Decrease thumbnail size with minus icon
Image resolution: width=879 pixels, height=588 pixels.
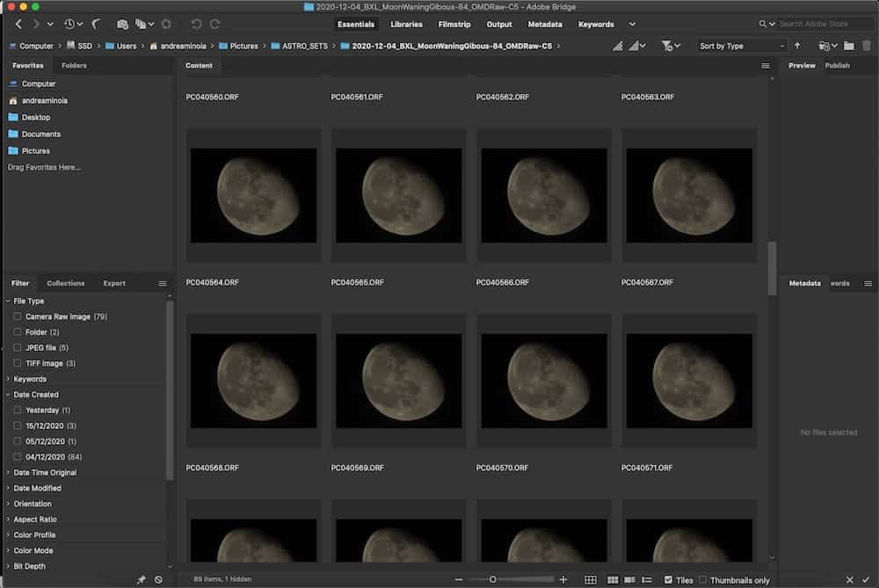(x=459, y=579)
